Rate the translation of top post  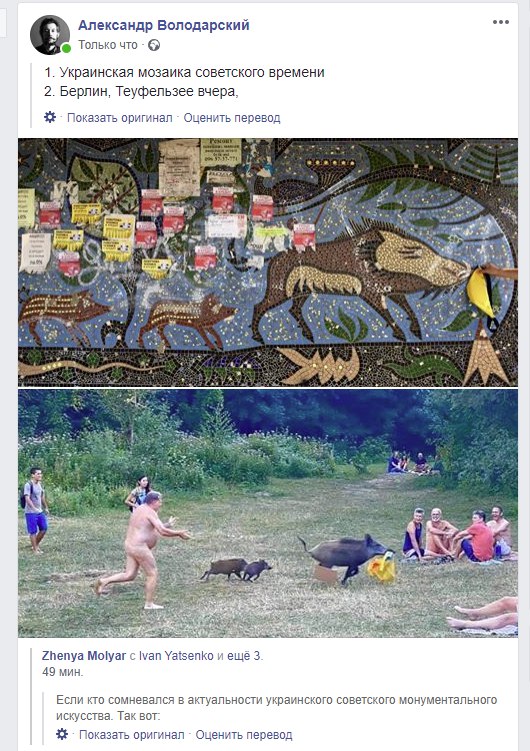(232, 118)
